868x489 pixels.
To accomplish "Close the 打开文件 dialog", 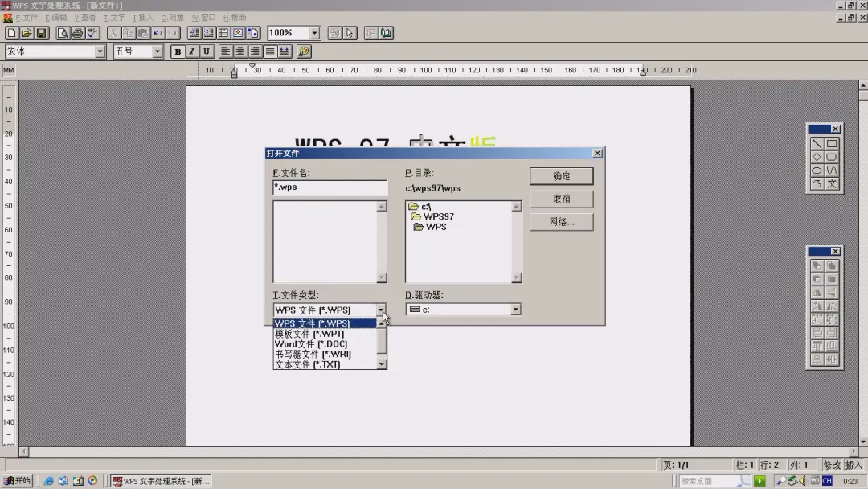I will pos(597,154).
